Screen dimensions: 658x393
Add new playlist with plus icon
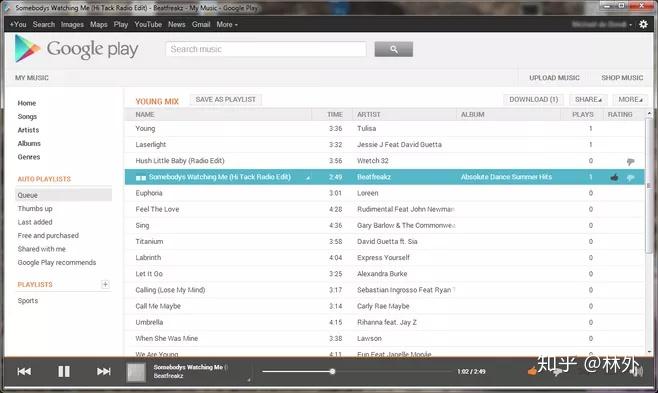point(105,284)
